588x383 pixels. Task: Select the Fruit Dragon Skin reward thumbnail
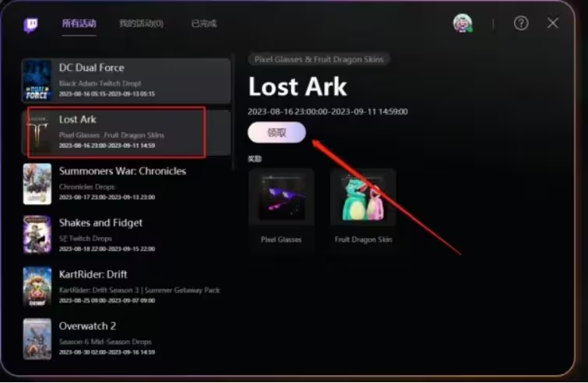(363, 198)
